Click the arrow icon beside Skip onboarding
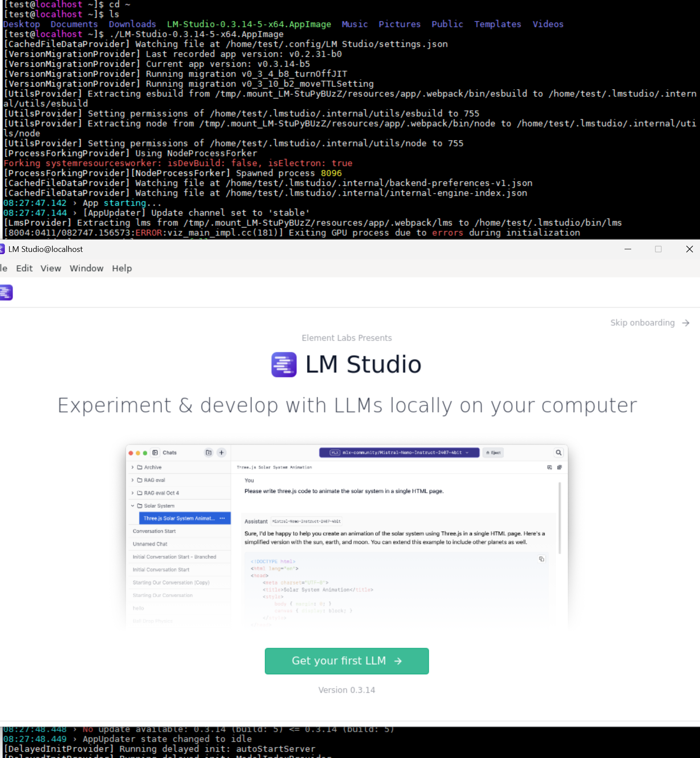Viewport: 700px width, 758px height. tap(685, 323)
